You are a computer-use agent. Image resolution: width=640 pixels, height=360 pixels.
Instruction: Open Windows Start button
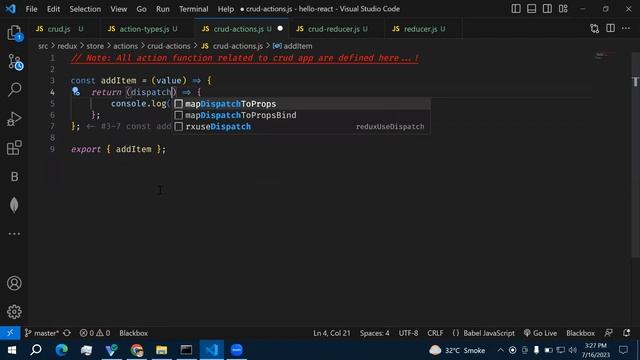(11, 350)
